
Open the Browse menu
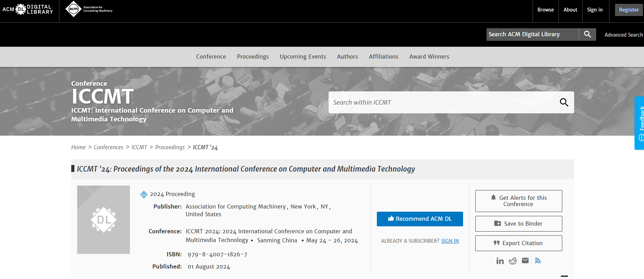546,10
